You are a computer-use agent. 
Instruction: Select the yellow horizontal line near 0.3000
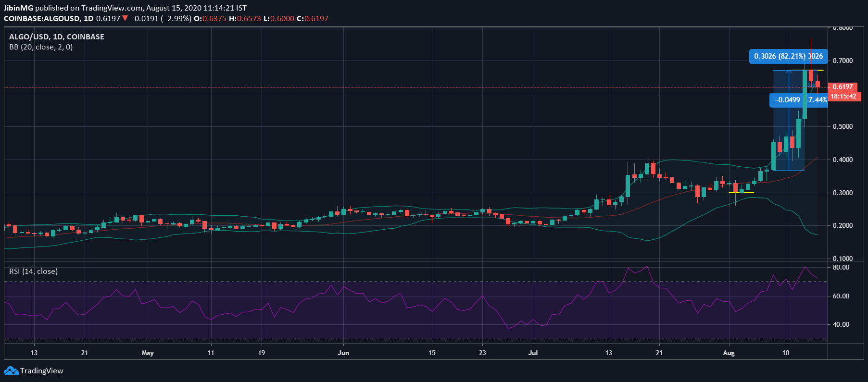coord(741,193)
